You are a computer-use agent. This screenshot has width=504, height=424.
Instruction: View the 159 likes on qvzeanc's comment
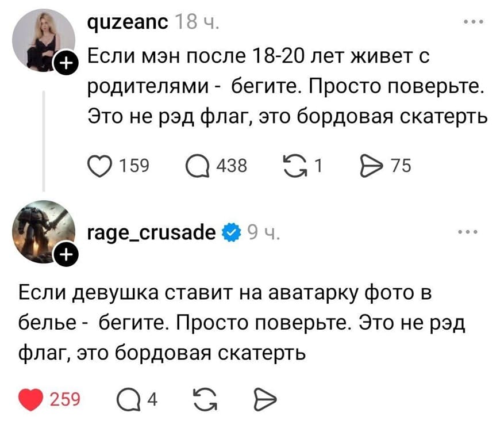pos(136,165)
